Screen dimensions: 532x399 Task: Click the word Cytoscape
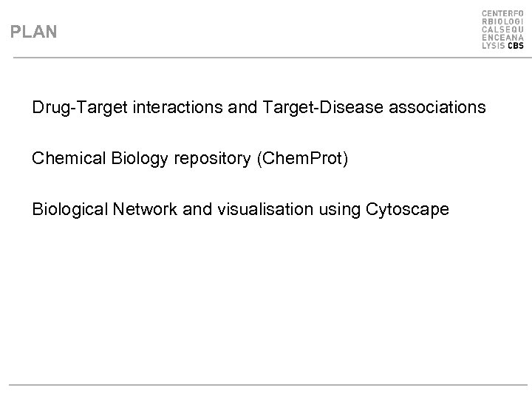pyautogui.click(x=406, y=210)
